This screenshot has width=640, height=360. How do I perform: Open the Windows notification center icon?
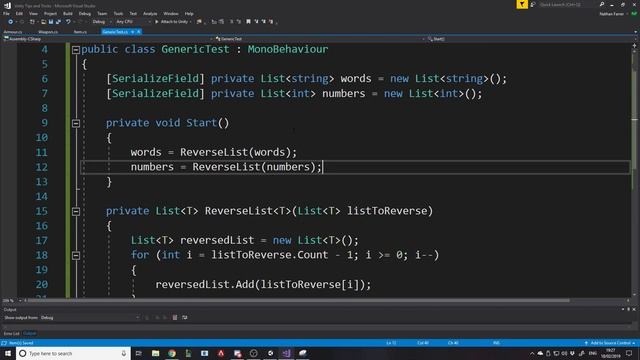pos(629,353)
